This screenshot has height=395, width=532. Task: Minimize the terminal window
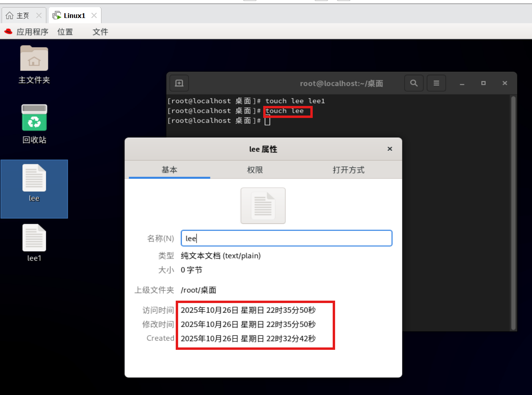[462, 83]
